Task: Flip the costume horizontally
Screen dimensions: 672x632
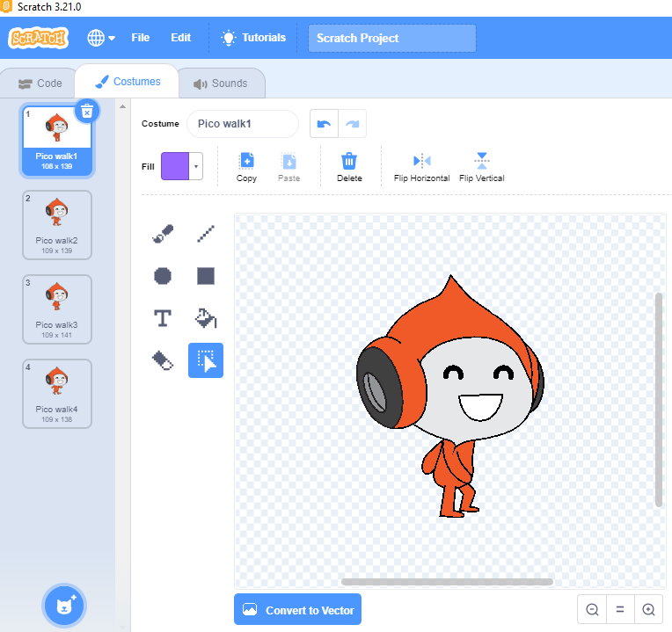Action: (x=421, y=167)
